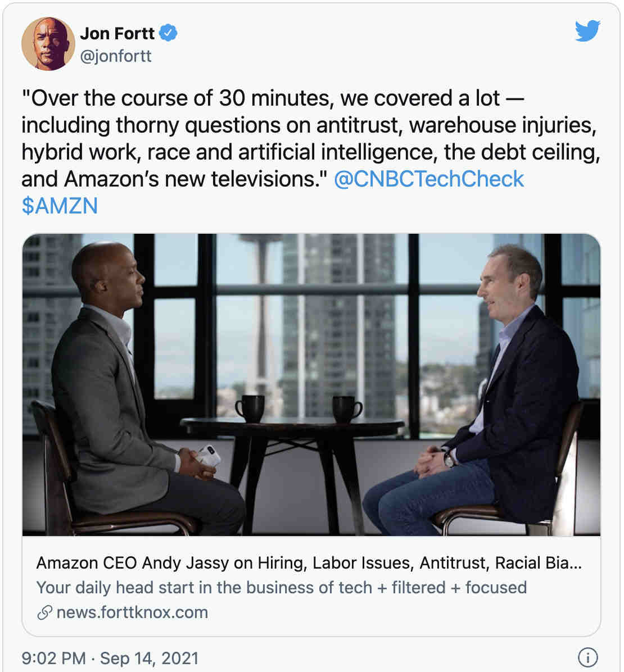Click the "Your daily head start" description
This screenshot has height=672, width=624.
[281, 588]
